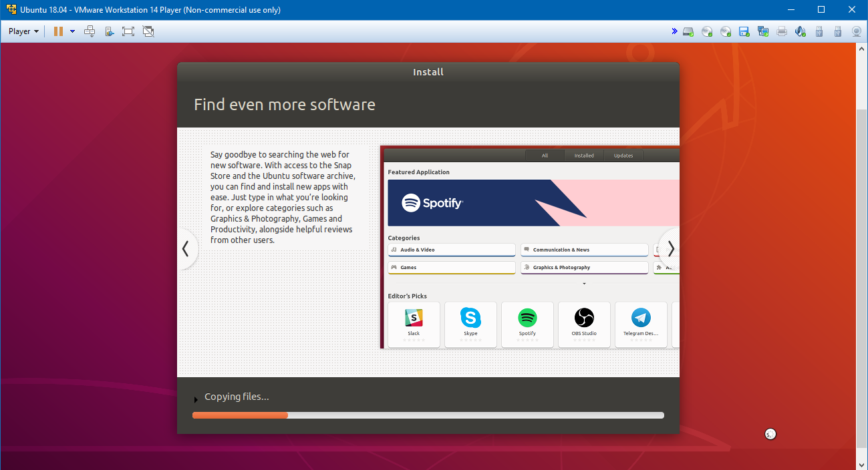Send Ctrl+Alt+Del to the virtual machine
The height and width of the screenshot is (470, 868).
(90, 31)
